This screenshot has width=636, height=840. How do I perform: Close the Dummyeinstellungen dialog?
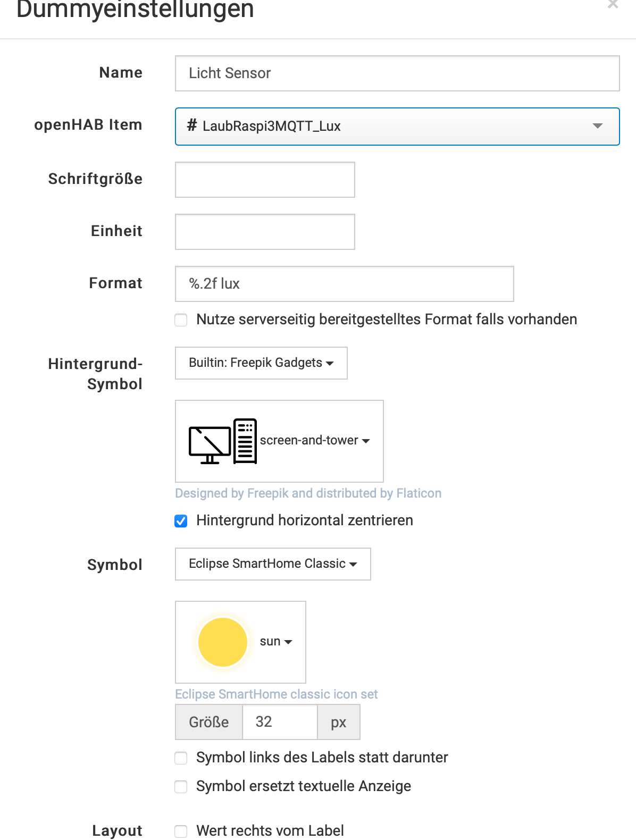click(613, 5)
